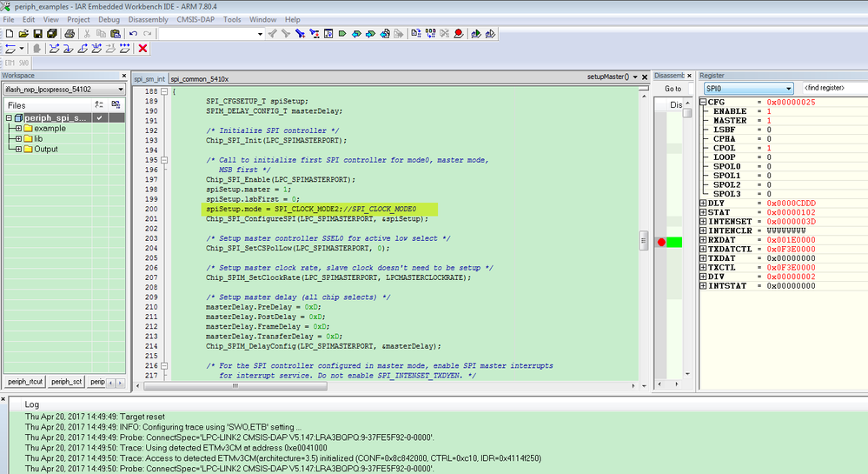This screenshot has width=868, height=474.
Task: Open the Project menu
Action: click(x=78, y=19)
